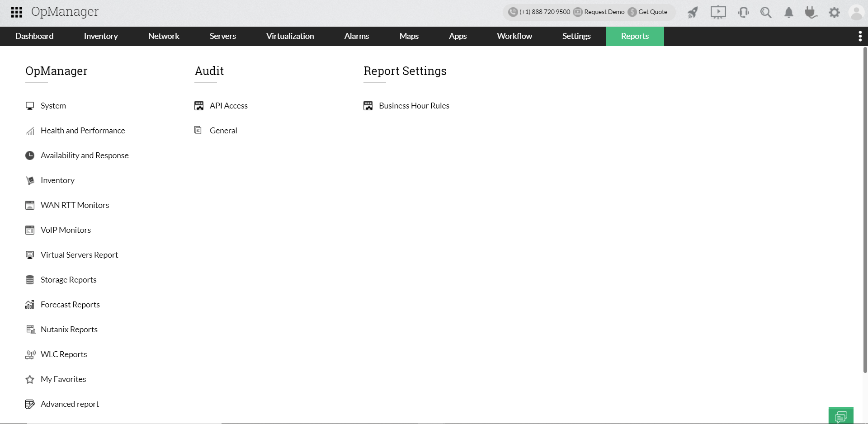Open Business Hour Rules settings
The height and width of the screenshot is (424, 868).
(414, 106)
